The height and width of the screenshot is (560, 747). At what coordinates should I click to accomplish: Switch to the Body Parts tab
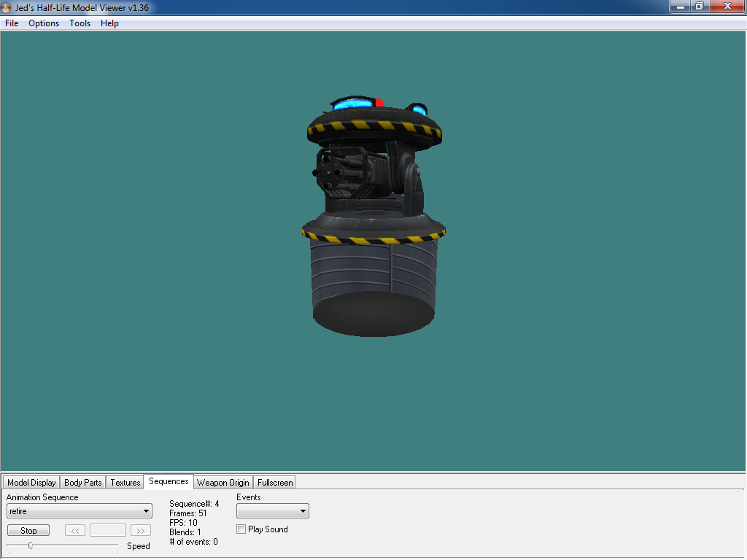click(83, 483)
